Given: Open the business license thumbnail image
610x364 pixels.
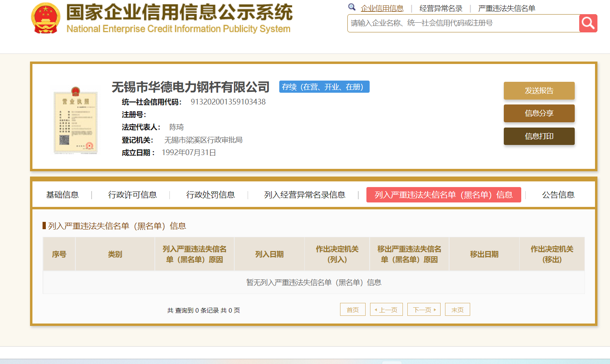Looking at the screenshot, I should pyautogui.click(x=76, y=120).
